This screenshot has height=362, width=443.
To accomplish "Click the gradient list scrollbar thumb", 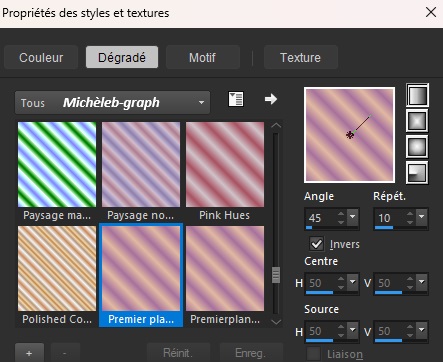I will coord(276,275).
